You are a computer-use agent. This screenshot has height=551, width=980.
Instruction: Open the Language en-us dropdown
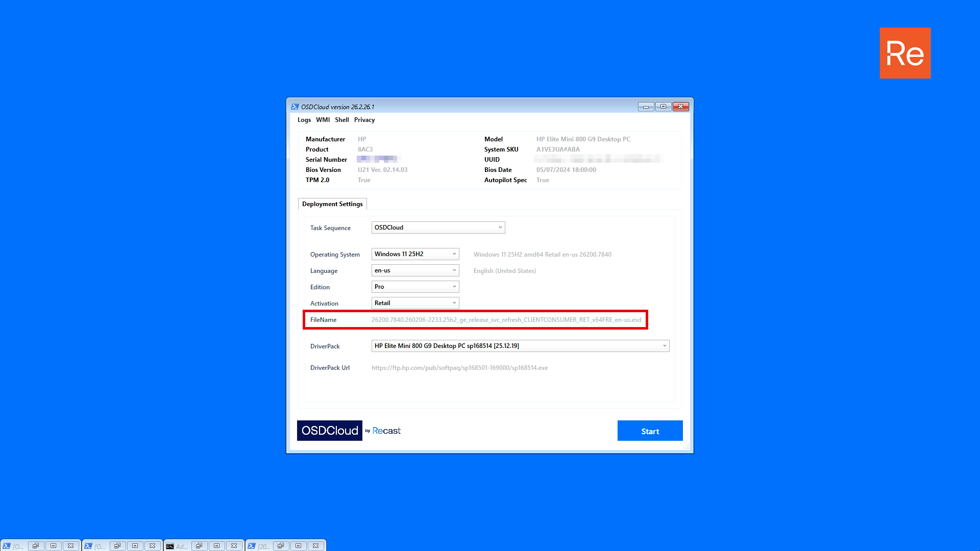pos(415,270)
